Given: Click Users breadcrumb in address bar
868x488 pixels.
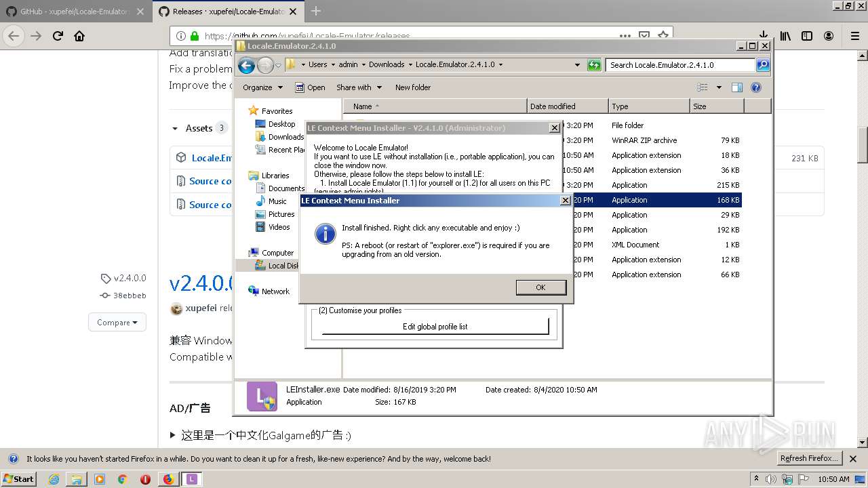Looking at the screenshot, I should (317, 65).
